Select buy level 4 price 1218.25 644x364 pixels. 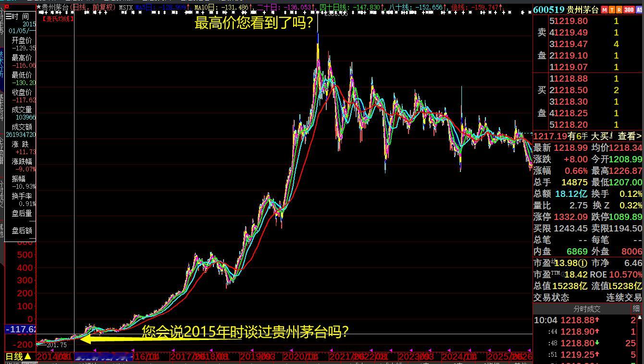[571, 113]
